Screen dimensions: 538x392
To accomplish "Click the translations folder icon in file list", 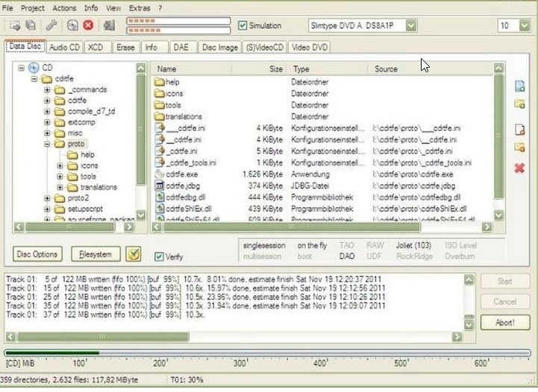I will tap(159, 116).
